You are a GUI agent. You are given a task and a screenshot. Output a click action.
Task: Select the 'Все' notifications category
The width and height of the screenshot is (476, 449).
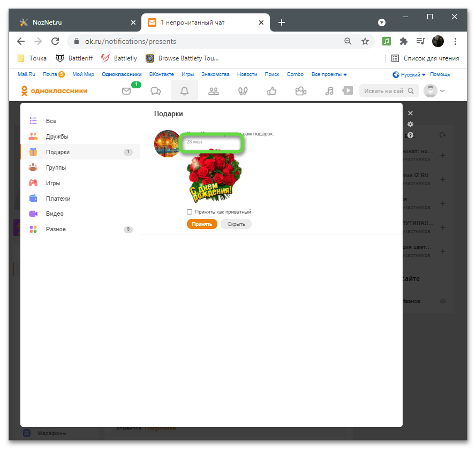point(80,121)
